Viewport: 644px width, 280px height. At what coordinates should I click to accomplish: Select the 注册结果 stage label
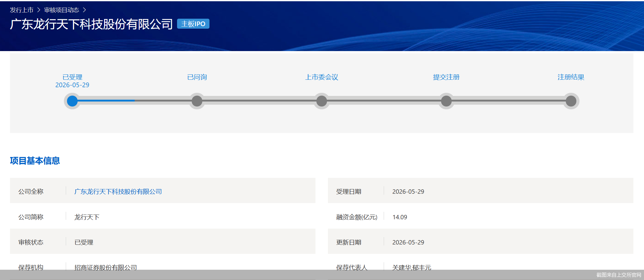tap(571, 77)
